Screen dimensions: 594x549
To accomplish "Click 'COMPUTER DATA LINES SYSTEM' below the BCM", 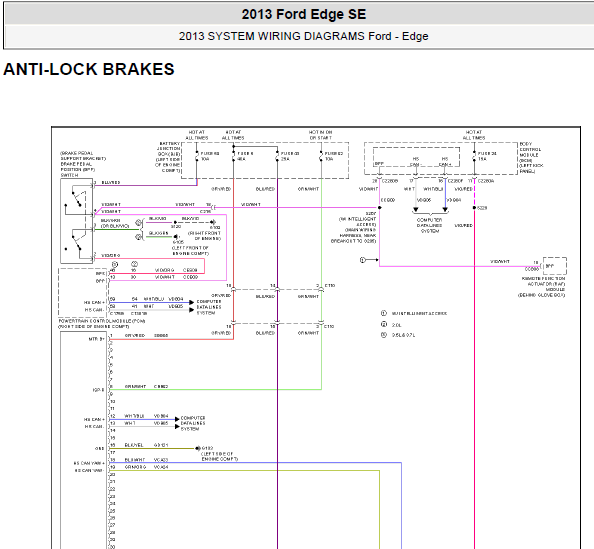I will pyautogui.click(x=430, y=225).
